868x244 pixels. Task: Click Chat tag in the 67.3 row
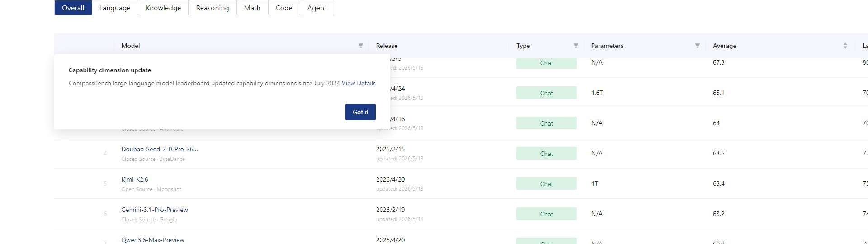pos(547,63)
